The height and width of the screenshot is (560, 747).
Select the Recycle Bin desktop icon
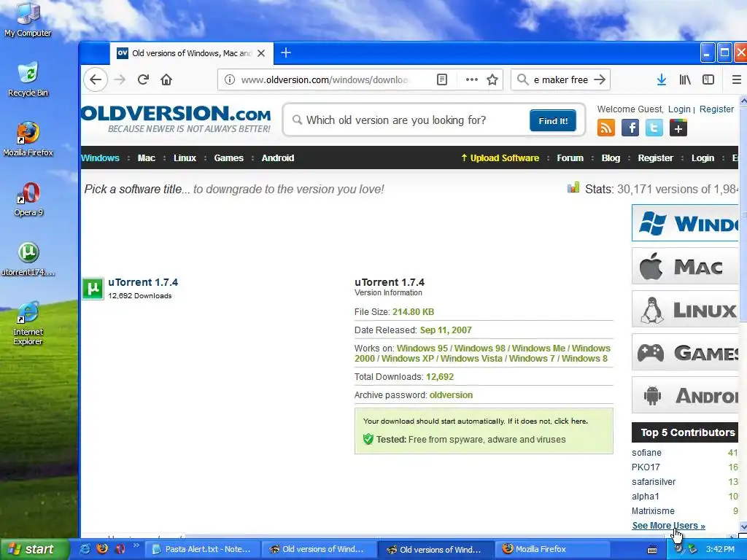(28, 79)
